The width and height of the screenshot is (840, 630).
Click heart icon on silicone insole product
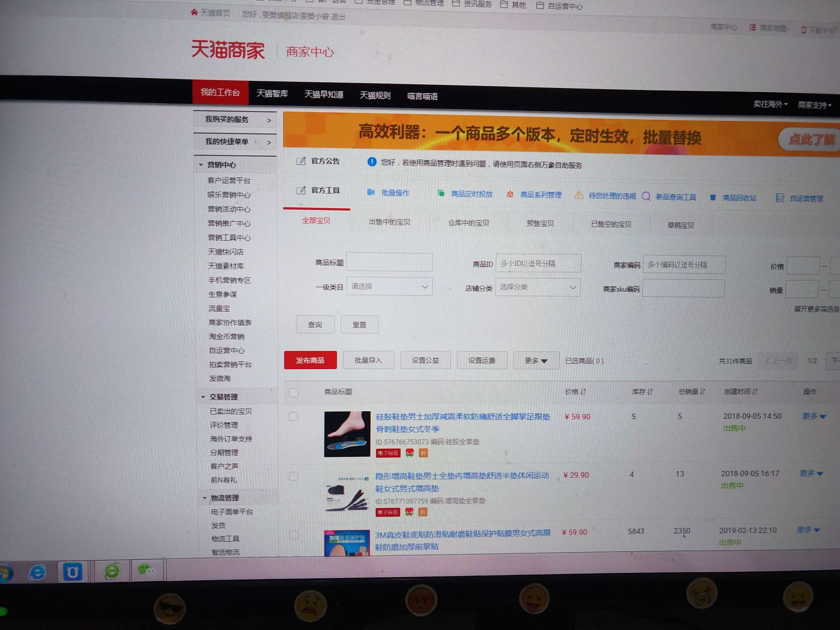click(x=410, y=453)
